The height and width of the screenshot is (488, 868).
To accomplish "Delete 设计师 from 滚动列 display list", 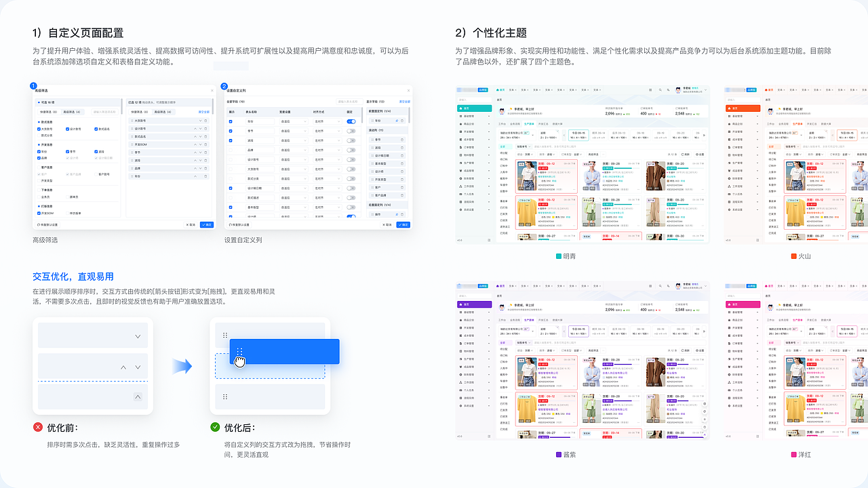I will coord(402,171).
